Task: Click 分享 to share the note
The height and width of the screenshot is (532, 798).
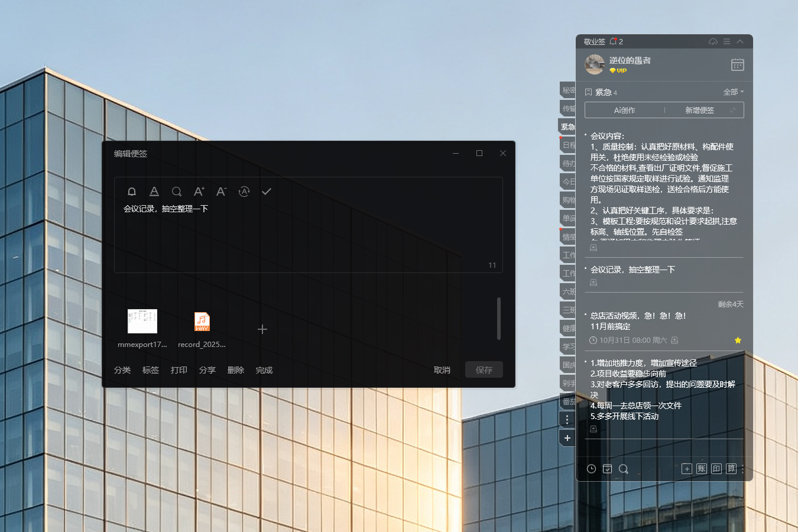Action: click(x=207, y=370)
